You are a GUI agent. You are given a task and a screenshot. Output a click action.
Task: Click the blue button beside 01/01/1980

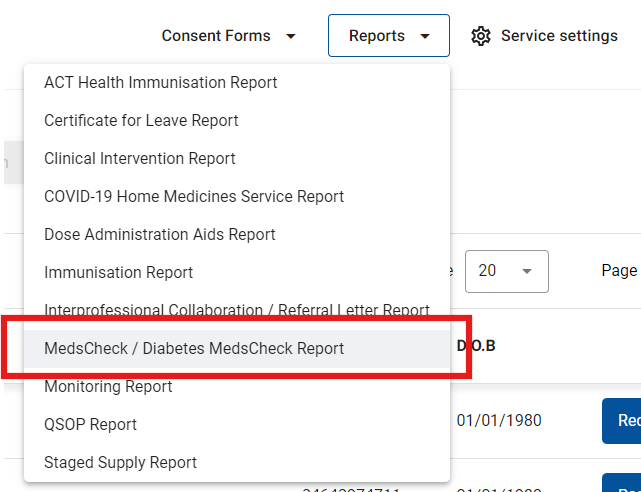[621, 421]
